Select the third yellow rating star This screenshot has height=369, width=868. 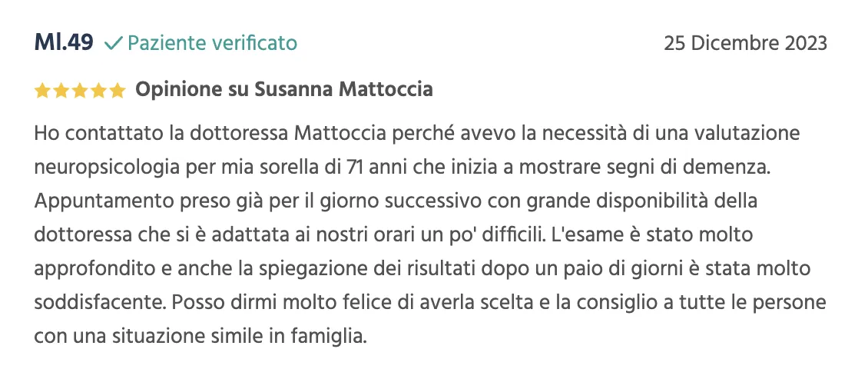pos(80,90)
